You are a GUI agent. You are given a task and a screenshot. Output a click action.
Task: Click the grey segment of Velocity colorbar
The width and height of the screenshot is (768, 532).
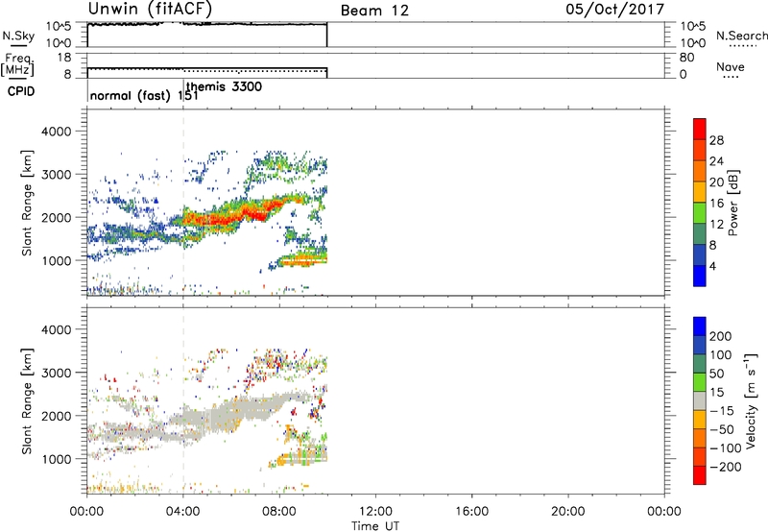700,401
